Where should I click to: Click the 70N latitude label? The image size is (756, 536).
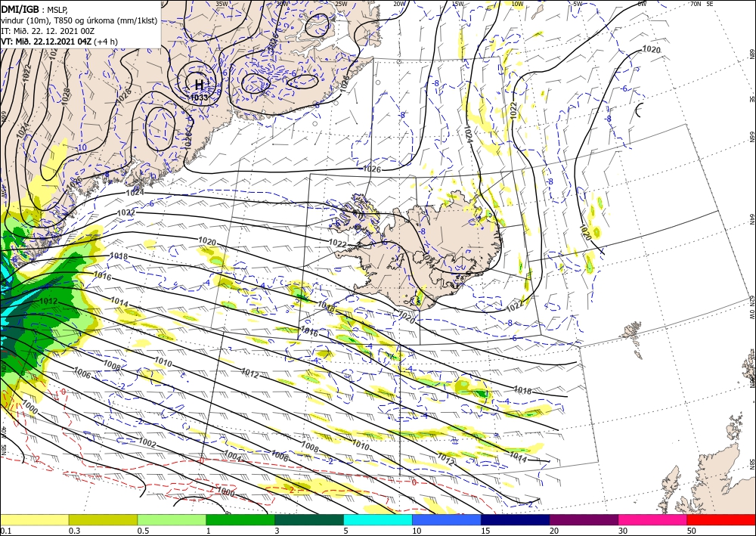pos(696,4)
